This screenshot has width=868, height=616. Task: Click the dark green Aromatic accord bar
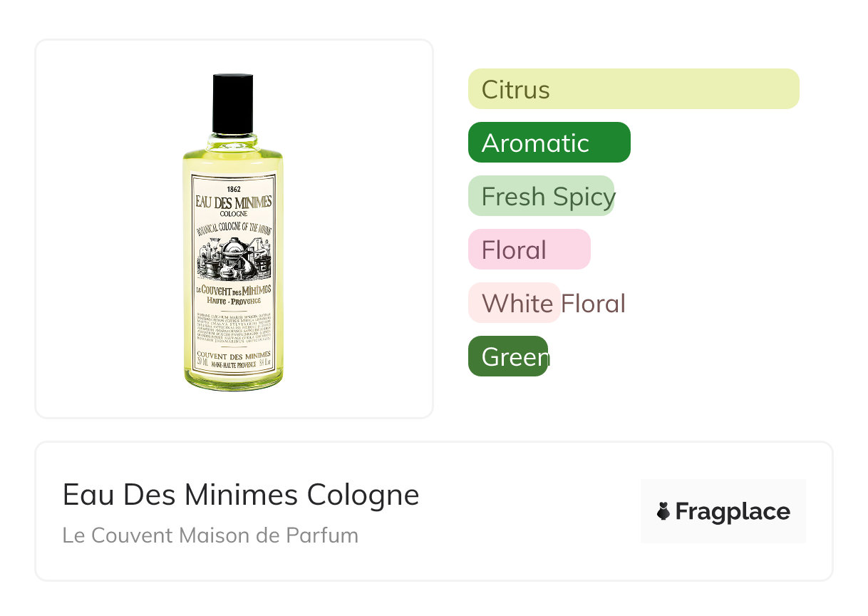(549, 143)
